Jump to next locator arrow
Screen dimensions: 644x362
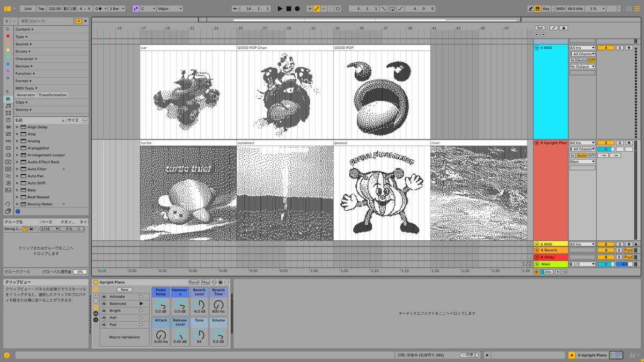click(x=543, y=34)
